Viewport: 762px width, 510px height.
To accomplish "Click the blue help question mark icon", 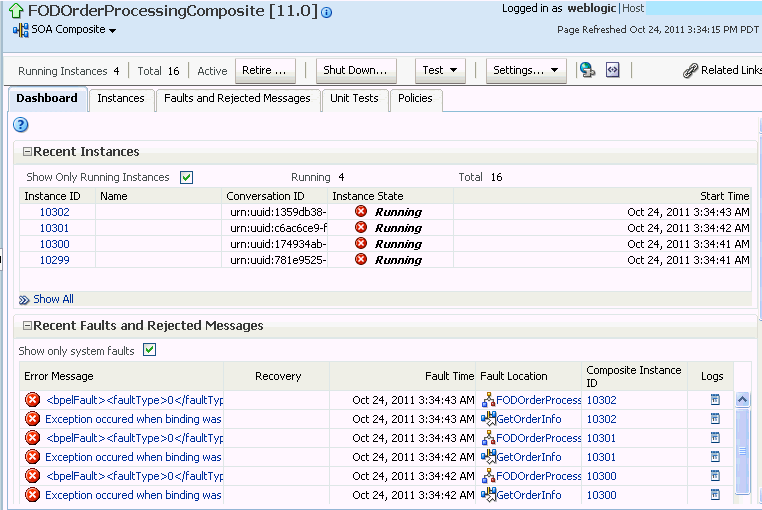I will [20, 125].
